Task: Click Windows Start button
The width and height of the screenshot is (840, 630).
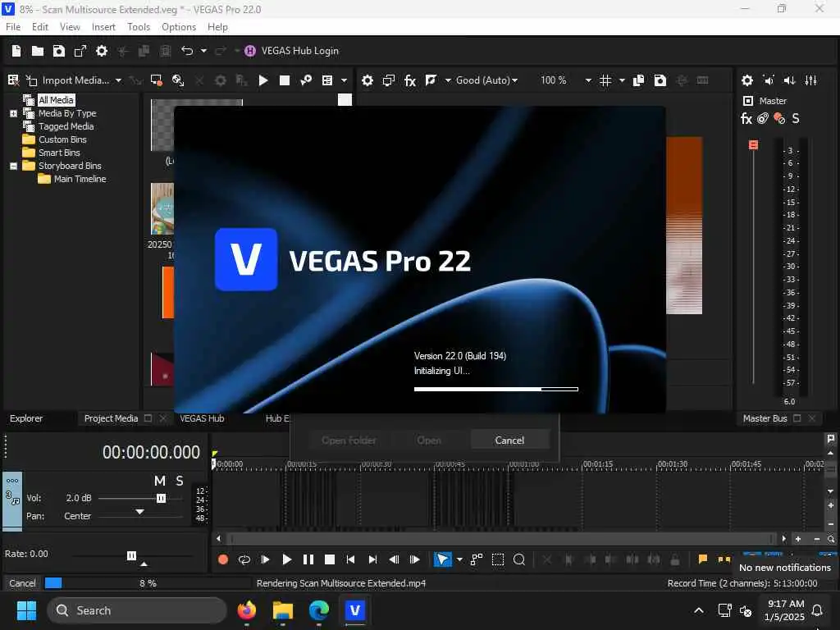Action: click(26, 610)
